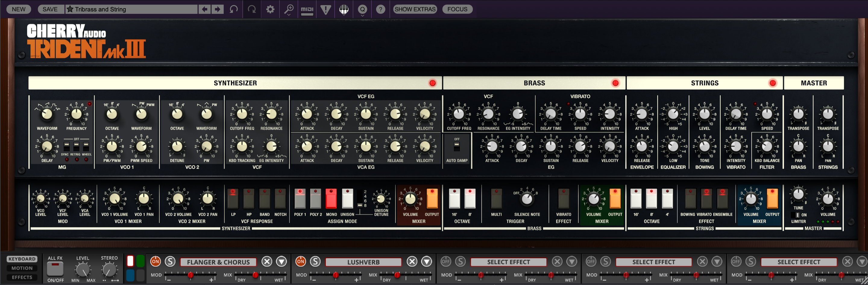Viewport: 868px width, 285px height.
Task: Open the Flanger & Chorus effect dropdown
Action: coord(218,262)
